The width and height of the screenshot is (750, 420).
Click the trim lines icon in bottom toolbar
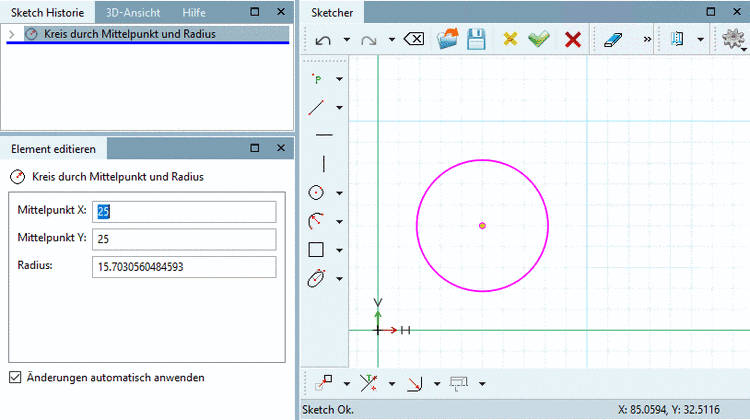369,383
